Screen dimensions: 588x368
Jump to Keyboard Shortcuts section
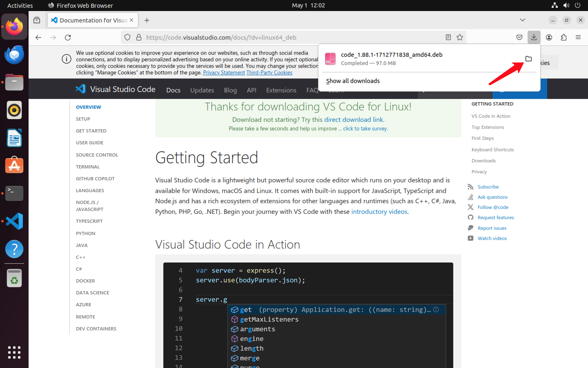coord(492,149)
